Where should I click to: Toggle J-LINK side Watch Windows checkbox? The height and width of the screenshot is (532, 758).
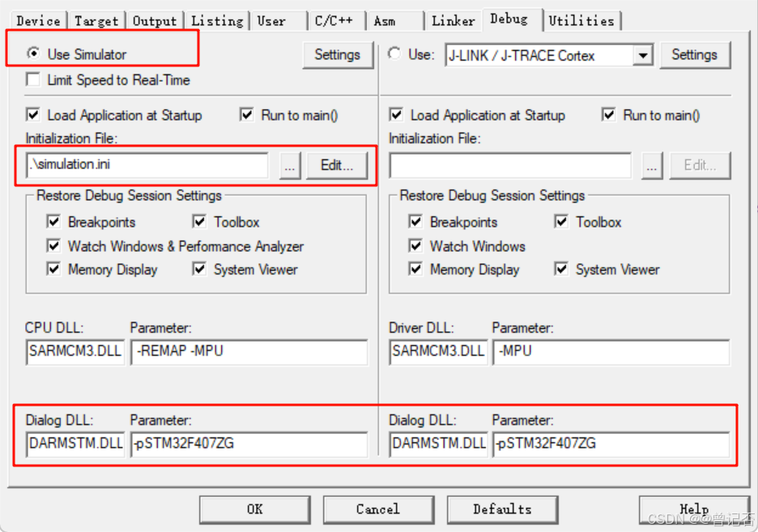[x=415, y=245]
